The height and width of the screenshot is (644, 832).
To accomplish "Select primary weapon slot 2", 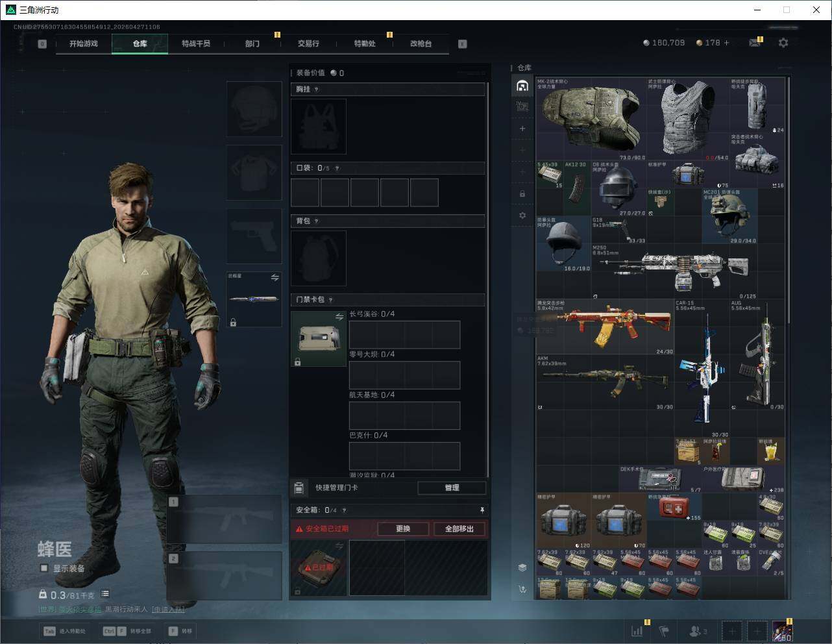I will (225, 576).
